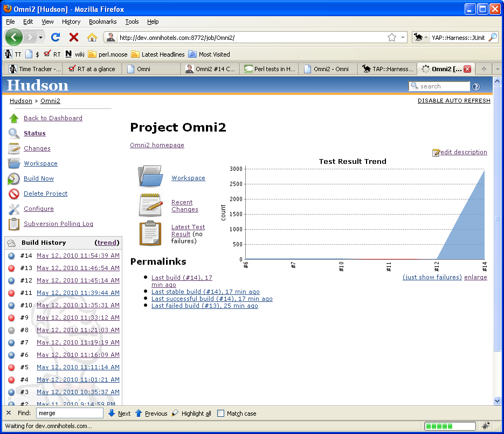Click the Hudson logo in the header
The height and width of the screenshot is (434, 504).
point(38,86)
